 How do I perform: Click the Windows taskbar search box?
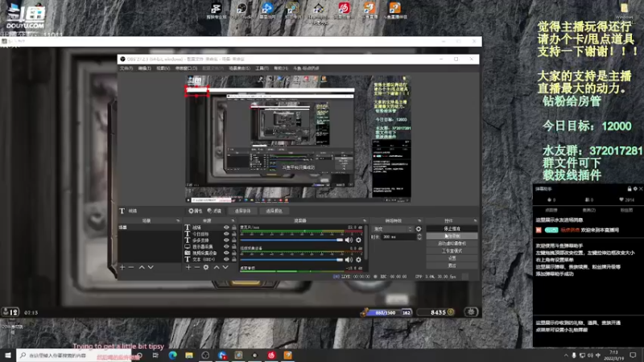74,355
